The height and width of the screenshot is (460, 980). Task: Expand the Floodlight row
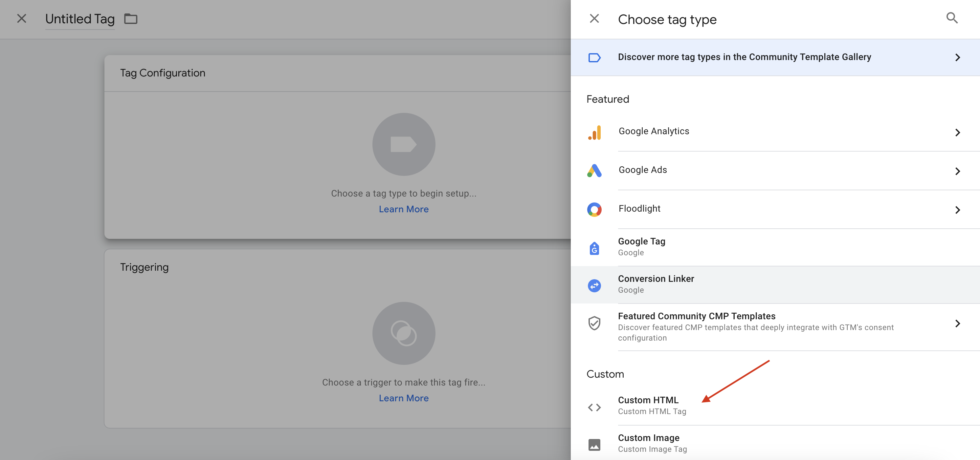[x=958, y=209]
